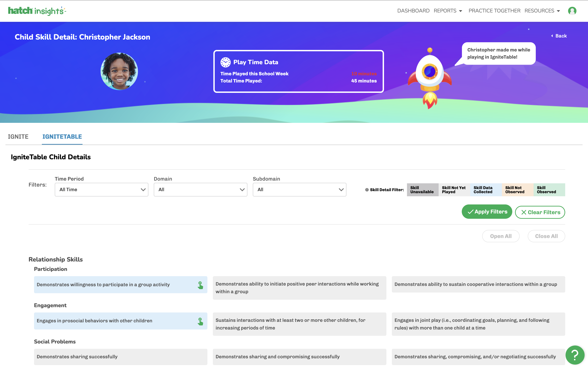Image resolution: width=588 pixels, height=368 pixels.
Task: Open skill about sustaining cooperative interactions
Action: pyautogui.click(x=478, y=284)
